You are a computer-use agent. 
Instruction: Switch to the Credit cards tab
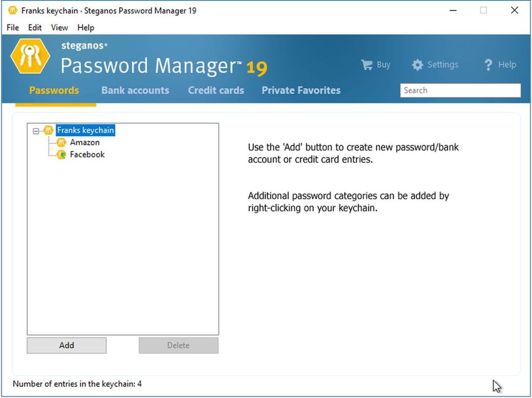216,90
